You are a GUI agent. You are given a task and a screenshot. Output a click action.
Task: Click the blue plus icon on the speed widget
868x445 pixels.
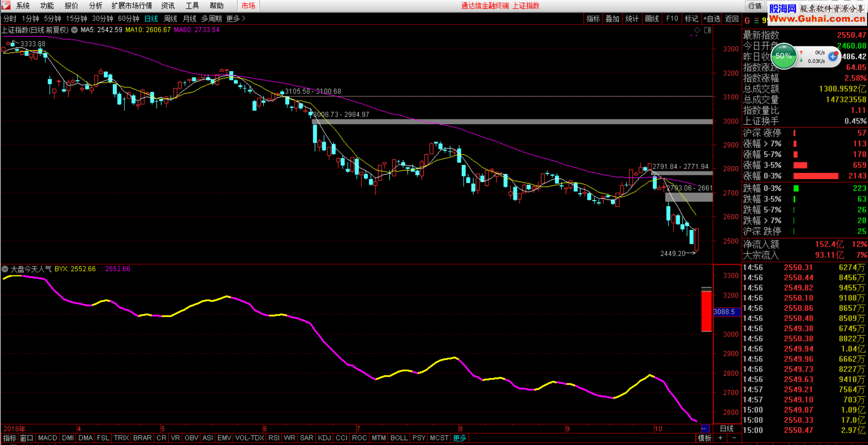[x=833, y=57]
